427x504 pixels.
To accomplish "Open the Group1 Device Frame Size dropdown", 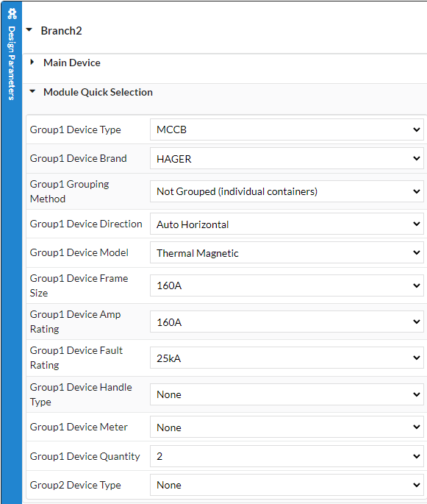I will pyautogui.click(x=287, y=285).
